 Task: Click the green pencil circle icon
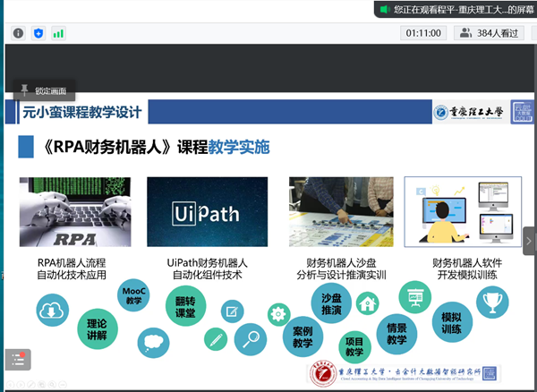216,339
